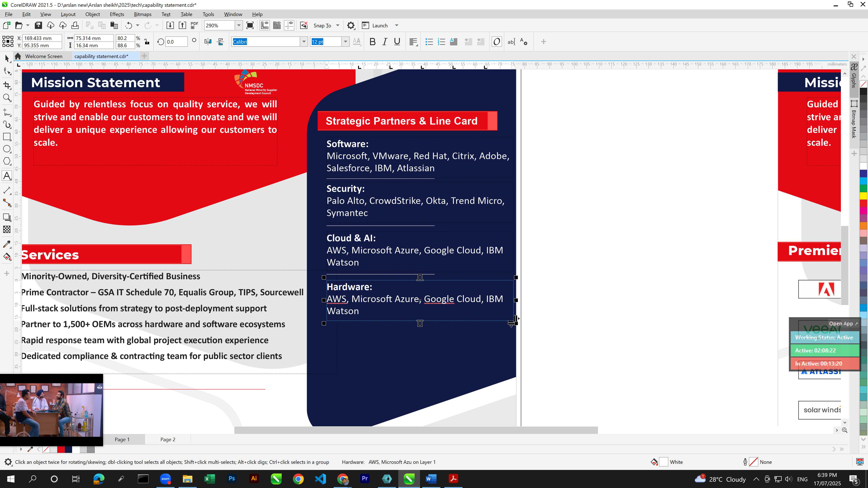Open the Options gear icon

tap(351, 25)
